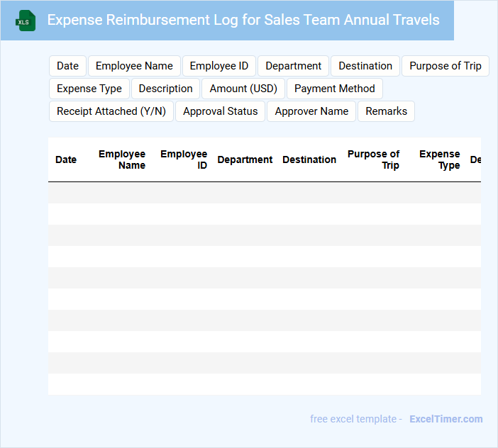Viewport: 498px width, 448px height.
Task: Select the Employee ID tag chip
Action: (219, 66)
